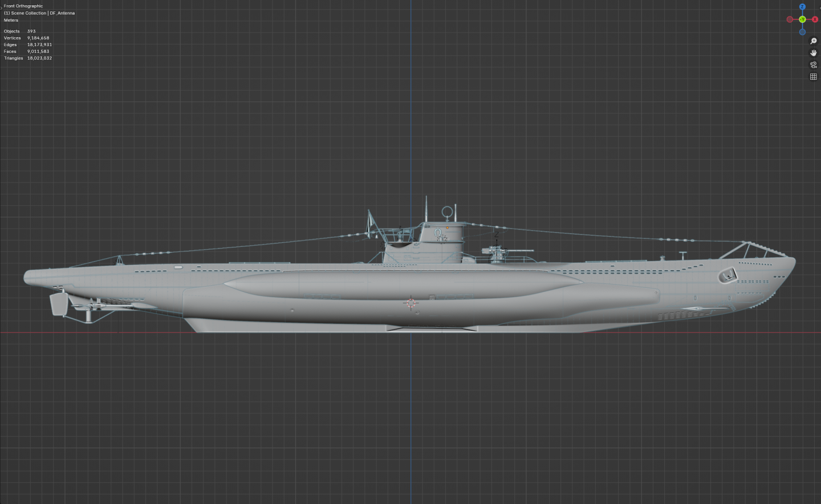The image size is (821, 504).
Task: Toggle the camera view icon
Action: click(x=814, y=65)
